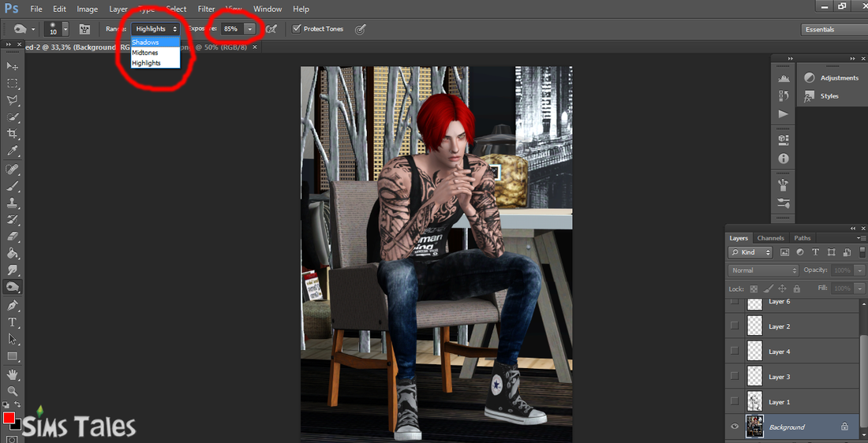Select the Smudge tool
The image size is (868, 443).
coord(12,270)
